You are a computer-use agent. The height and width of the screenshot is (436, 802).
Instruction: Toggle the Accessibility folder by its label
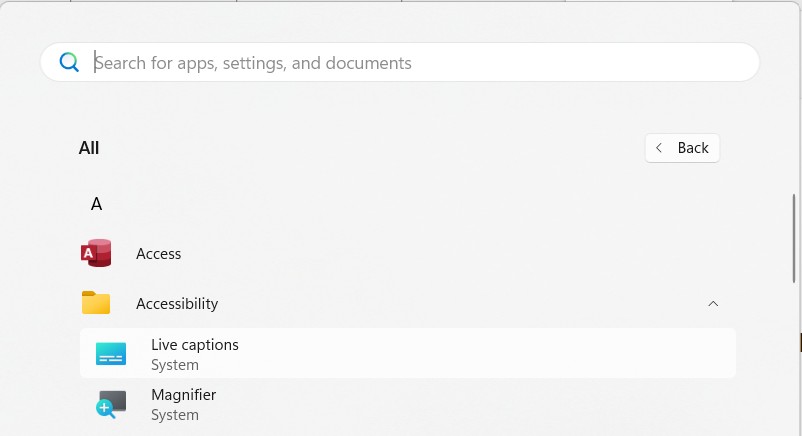point(177,304)
